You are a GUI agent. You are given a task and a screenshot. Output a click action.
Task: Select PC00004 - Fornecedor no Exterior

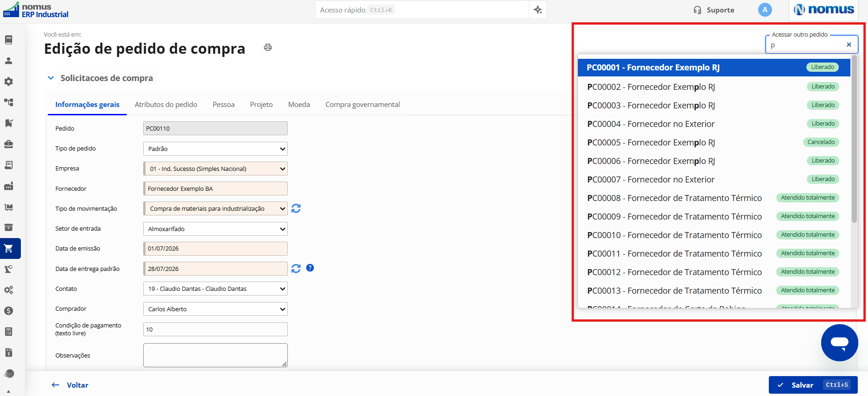point(714,124)
